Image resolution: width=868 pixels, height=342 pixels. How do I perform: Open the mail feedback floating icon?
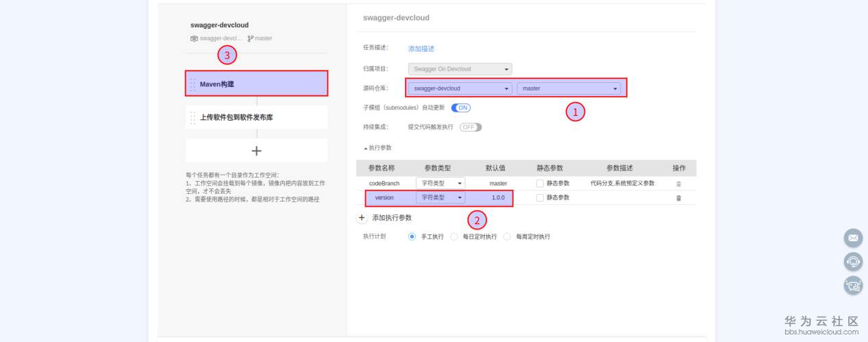pos(853,238)
